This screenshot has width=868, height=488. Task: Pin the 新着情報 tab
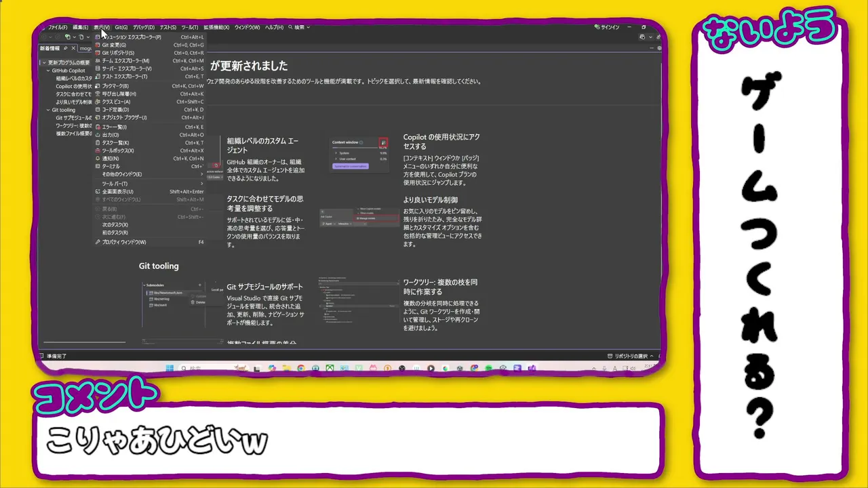tap(66, 49)
